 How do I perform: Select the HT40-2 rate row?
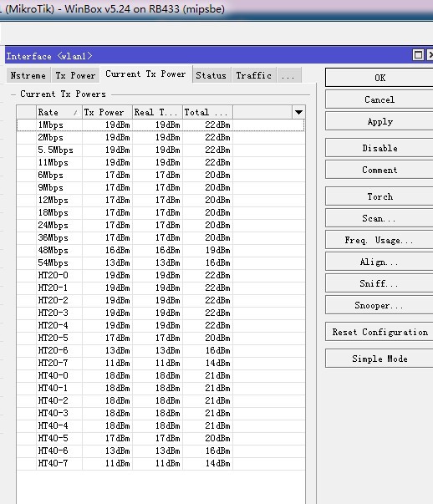(x=160, y=400)
